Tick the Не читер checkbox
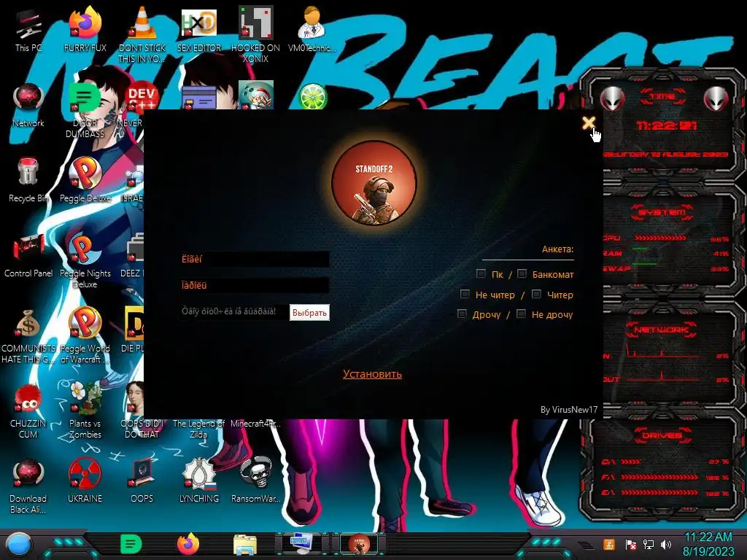 tap(465, 294)
